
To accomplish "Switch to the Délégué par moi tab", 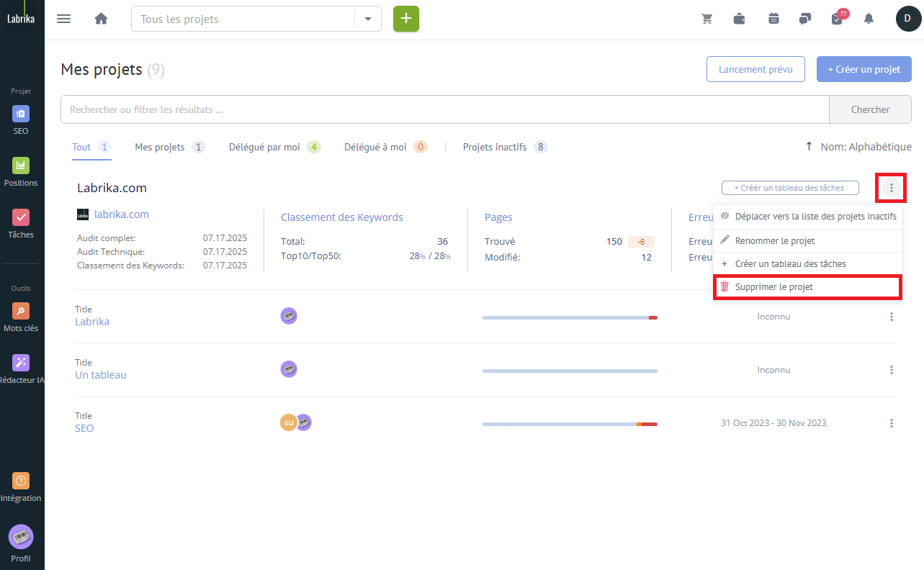I will (275, 147).
